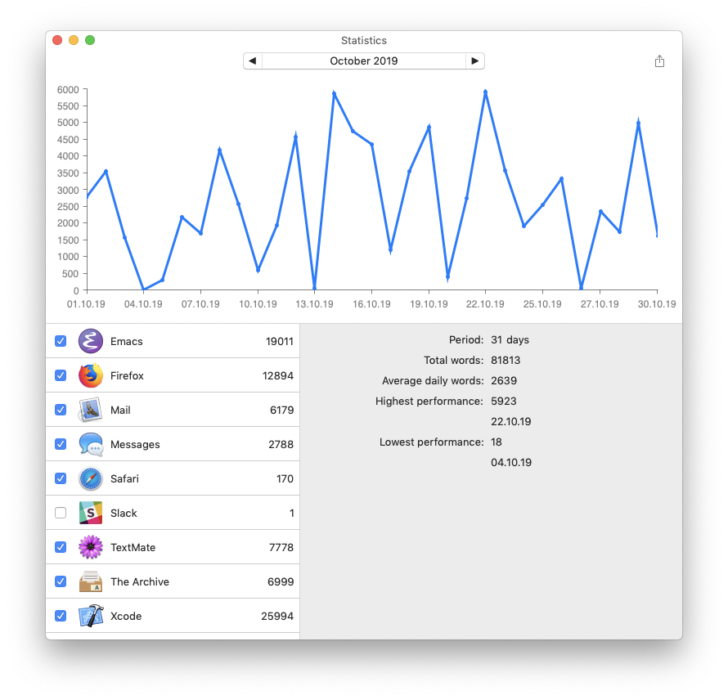Minimize the Statistics window

click(x=74, y=40)
